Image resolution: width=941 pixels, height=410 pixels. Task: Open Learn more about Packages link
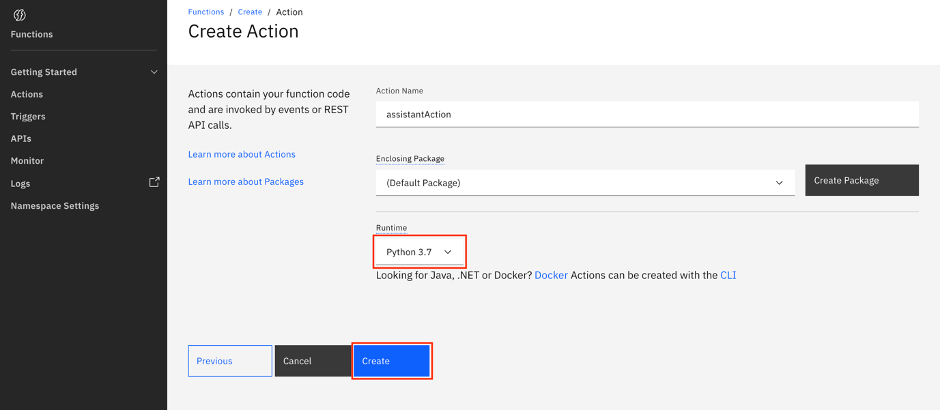pos(245,181)
